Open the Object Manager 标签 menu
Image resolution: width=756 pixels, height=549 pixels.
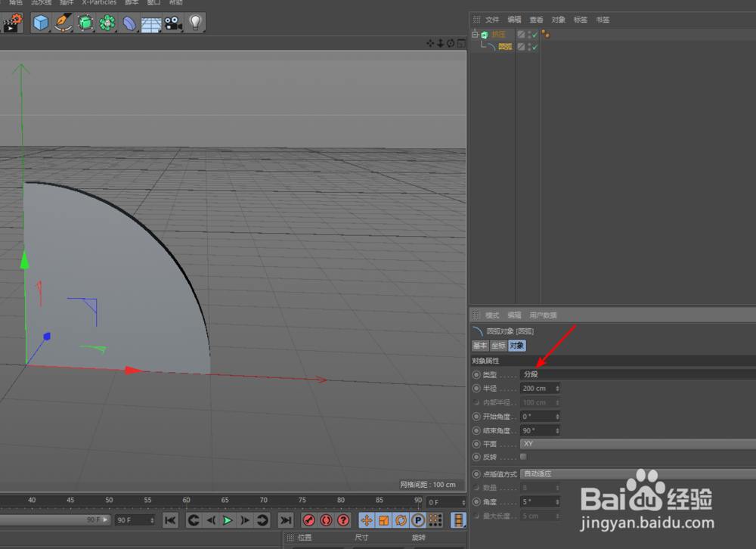(581, 20)
